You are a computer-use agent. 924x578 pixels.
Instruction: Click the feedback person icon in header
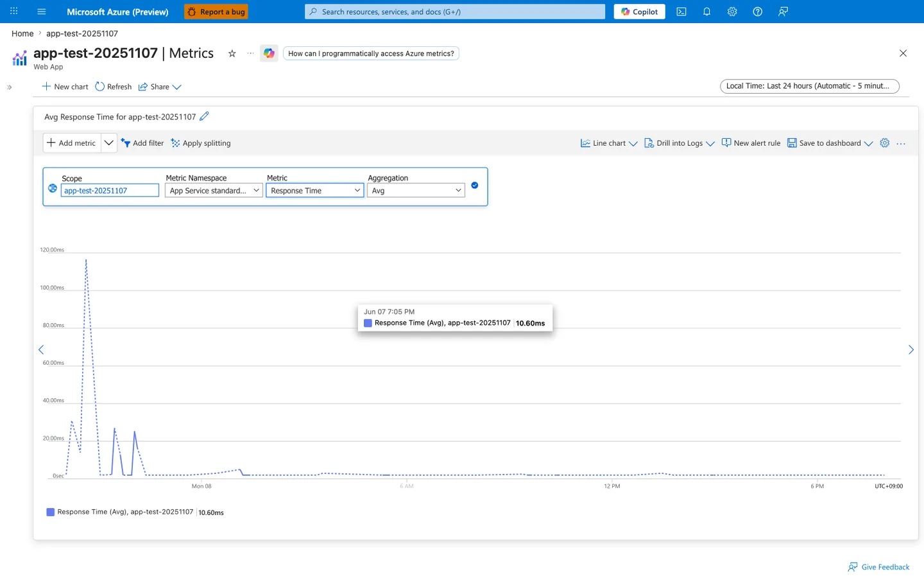tap(783, 12)
